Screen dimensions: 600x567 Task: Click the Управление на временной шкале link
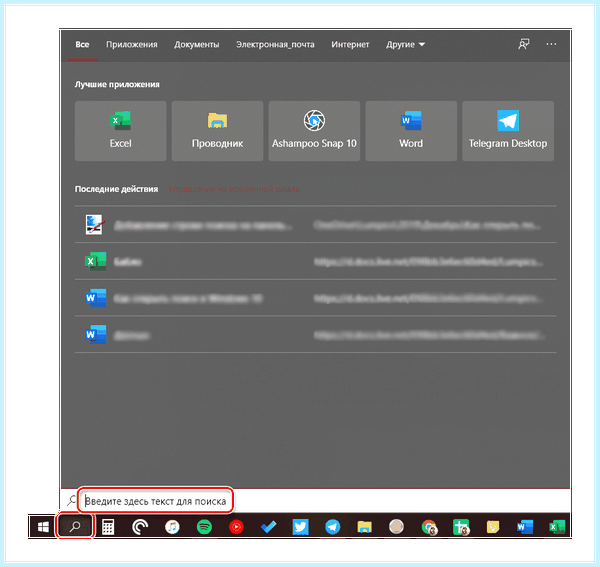point(234,189)
